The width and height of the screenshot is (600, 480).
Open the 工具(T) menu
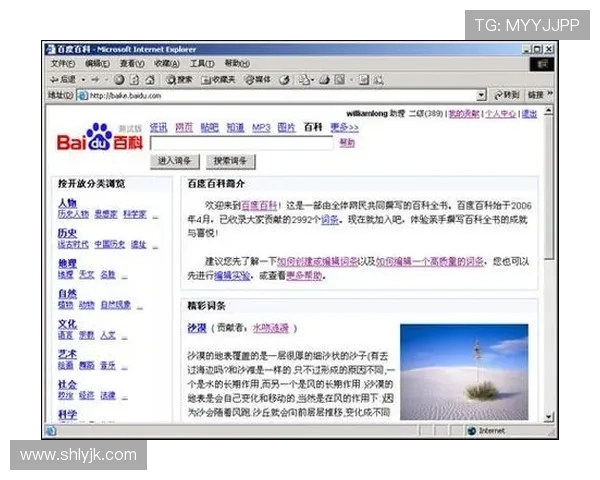pos(202,64)
